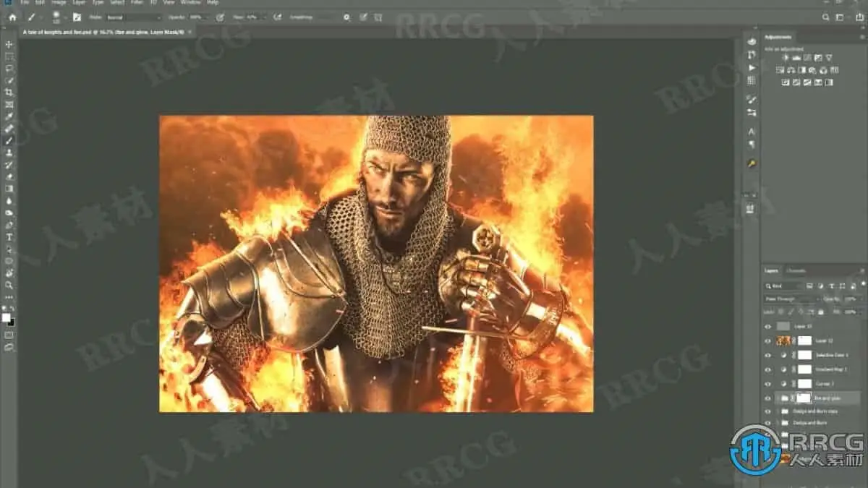This screenshot has height=488, width=868.
Task: Hide Layer 13 with its eye icon
Action: pos(768,326)
